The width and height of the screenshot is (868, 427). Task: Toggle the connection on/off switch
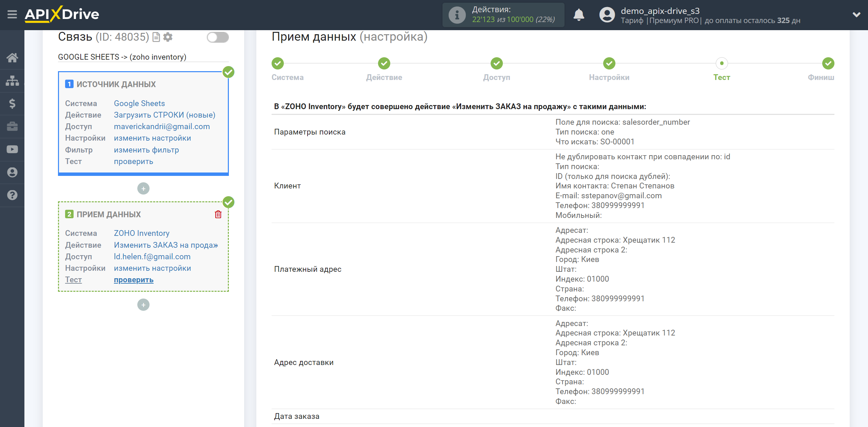click(x=218, y=37)
